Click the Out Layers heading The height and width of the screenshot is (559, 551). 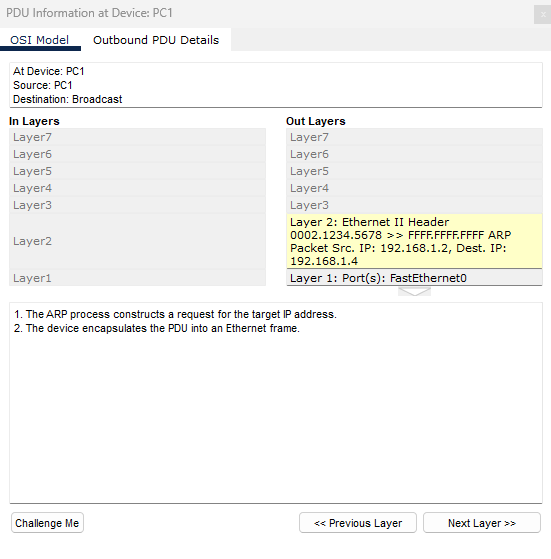coord(316,121)
